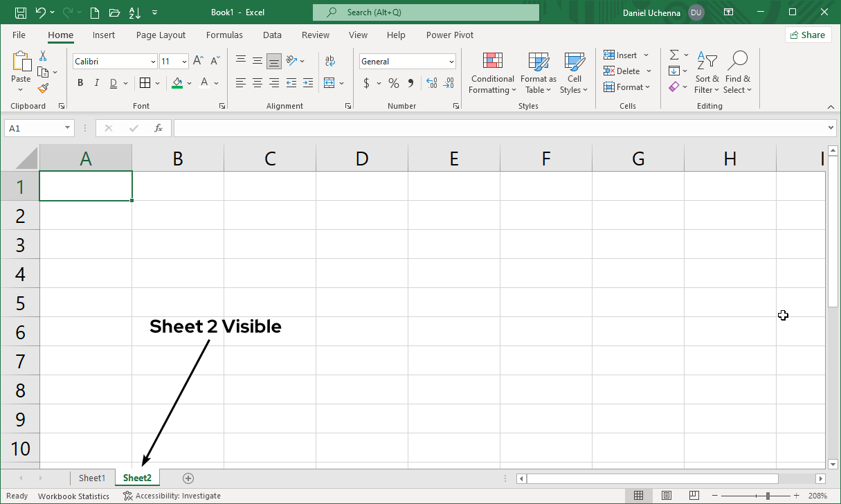The image size is (841, 504).
Task: Collapse the ribbon using the chevron
Action: 831,107
